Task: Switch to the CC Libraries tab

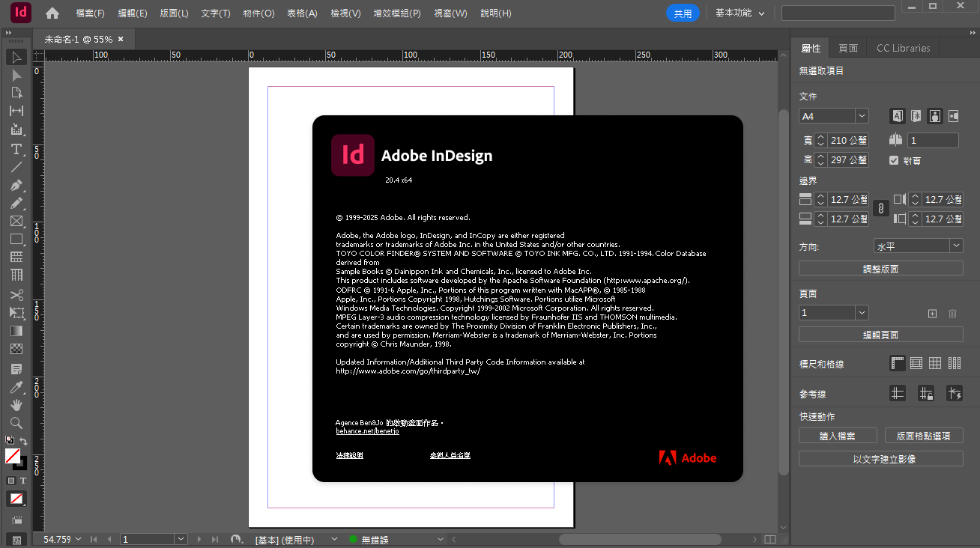Action: (x=904, y=48)
